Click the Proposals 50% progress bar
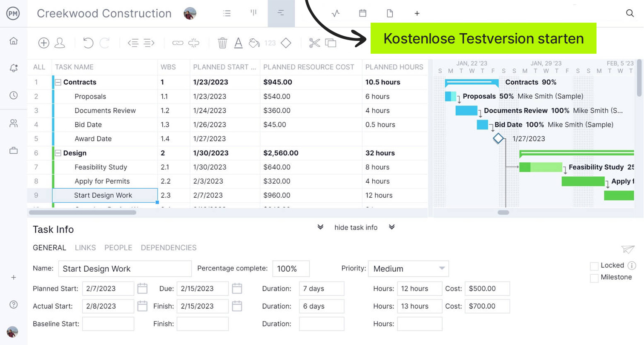The height and width of the screenshot is (345, 644). pyautogui.click(x=451, y=96)
